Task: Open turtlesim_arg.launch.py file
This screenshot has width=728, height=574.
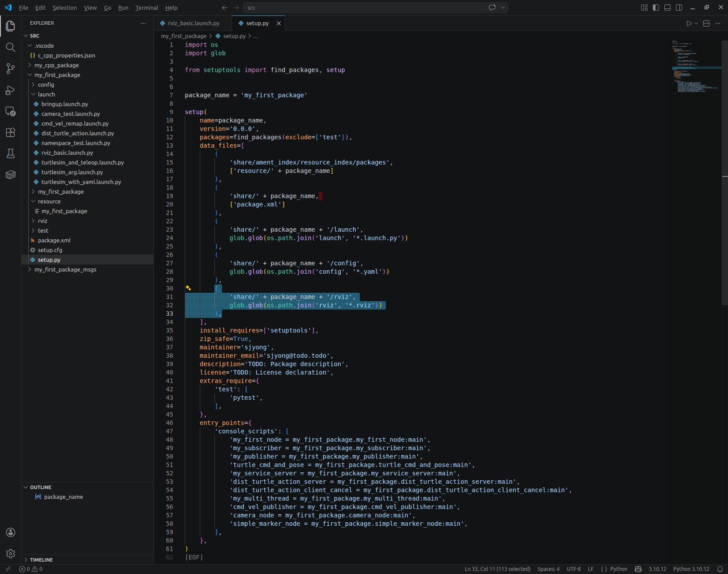Action: (72, 172)
